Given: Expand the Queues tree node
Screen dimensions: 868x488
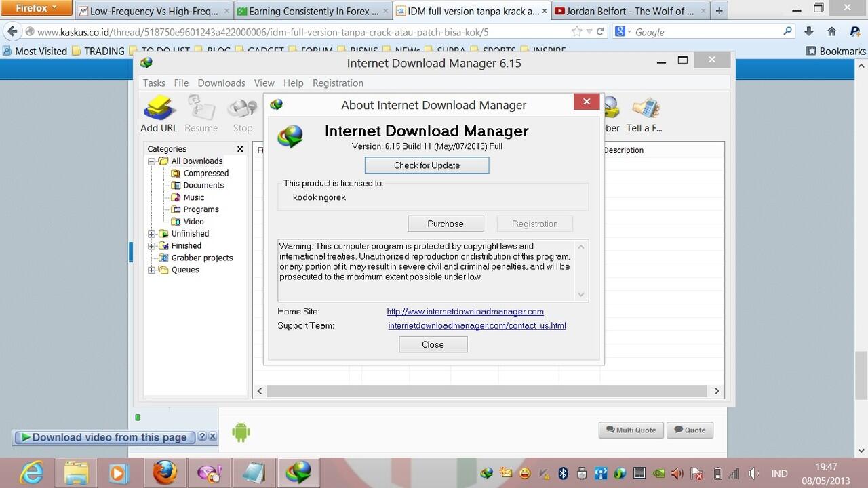Looking at the screenshot, I should (x=152, y=270).
